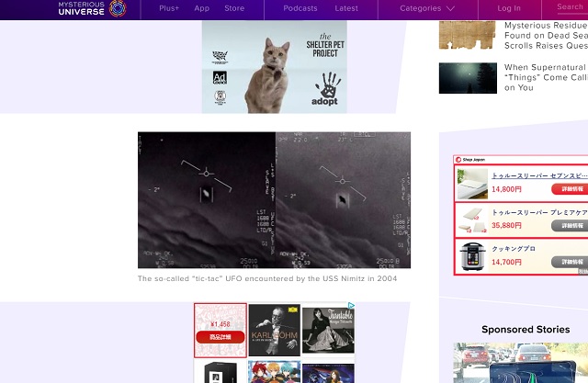The width and height of the screenshot is (588, 383).
Task: Open the anime characters album cover
Action: coord(275,371)
